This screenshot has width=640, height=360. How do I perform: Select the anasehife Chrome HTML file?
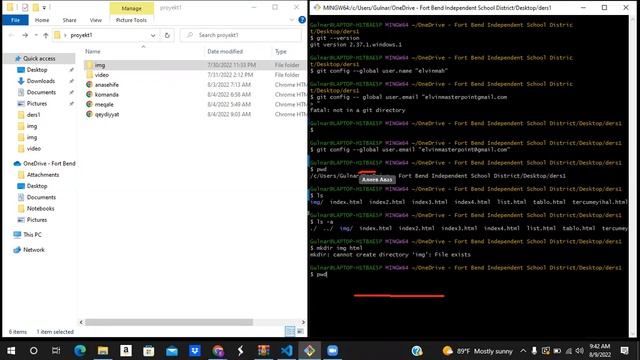click(x=195, y=84)
